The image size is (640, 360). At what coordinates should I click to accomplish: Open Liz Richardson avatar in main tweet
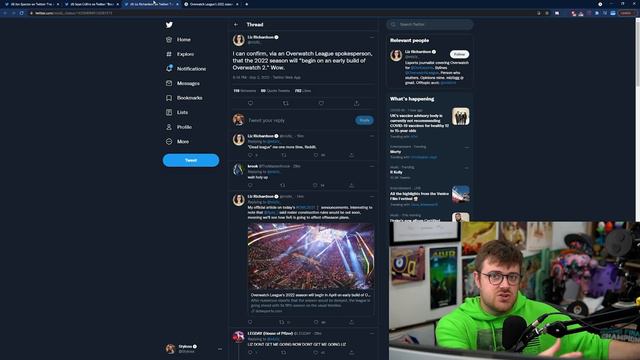[x=239, y=40]
